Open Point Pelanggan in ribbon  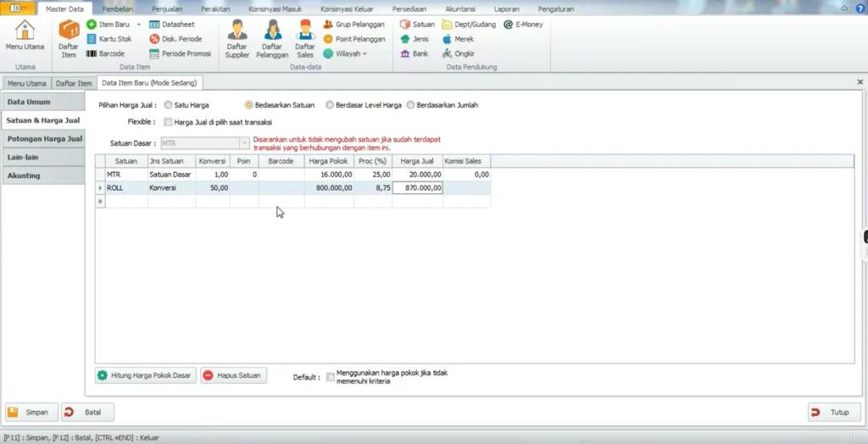point(354,39)
